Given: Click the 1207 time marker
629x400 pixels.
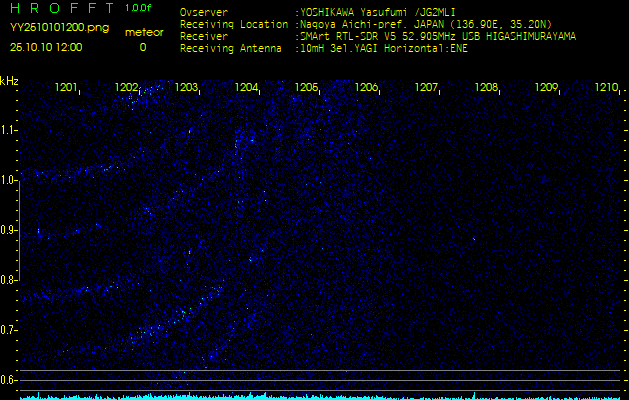Looking at the screenshot, I should pyautogui.click(x=426, y=87).
